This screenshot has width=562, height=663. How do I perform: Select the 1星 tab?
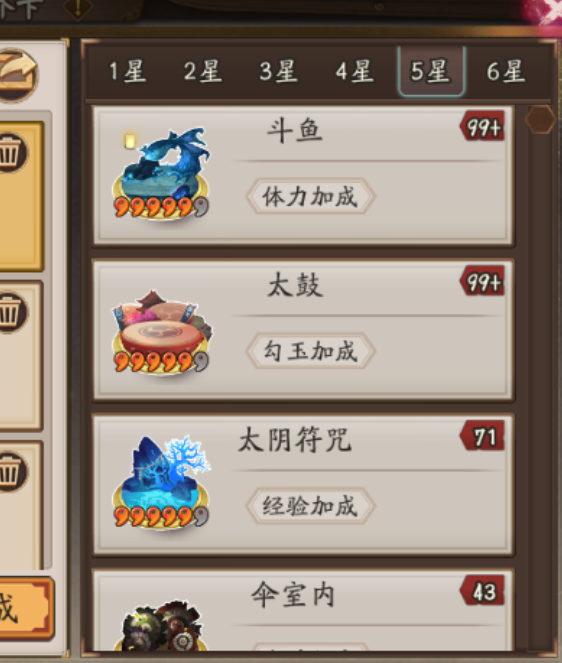(x=128, y=71)
